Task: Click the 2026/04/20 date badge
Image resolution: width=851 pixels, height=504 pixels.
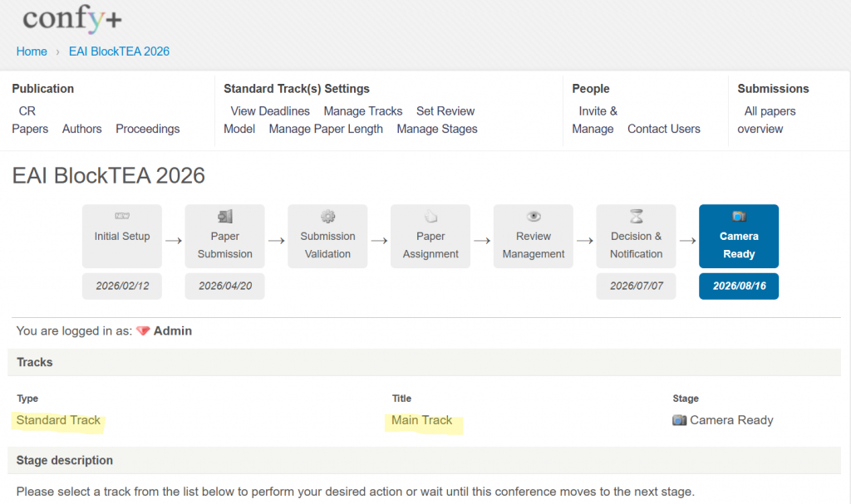Action: pos(224,286)
